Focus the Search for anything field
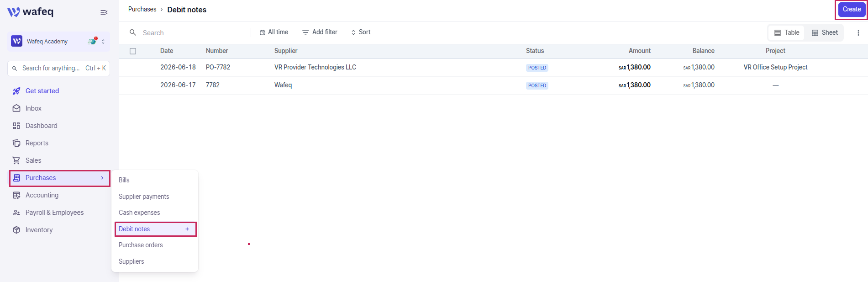The image size is (868, 282). pos(59,68)
